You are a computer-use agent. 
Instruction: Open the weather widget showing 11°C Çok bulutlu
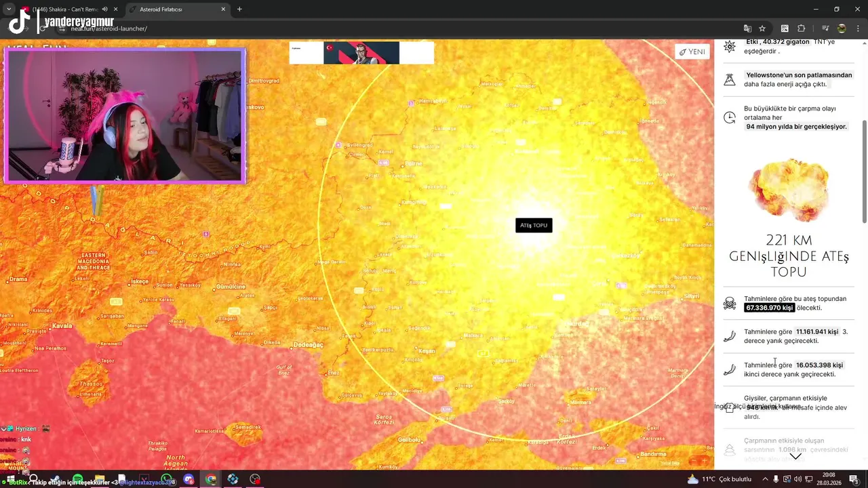click(719, 479)
